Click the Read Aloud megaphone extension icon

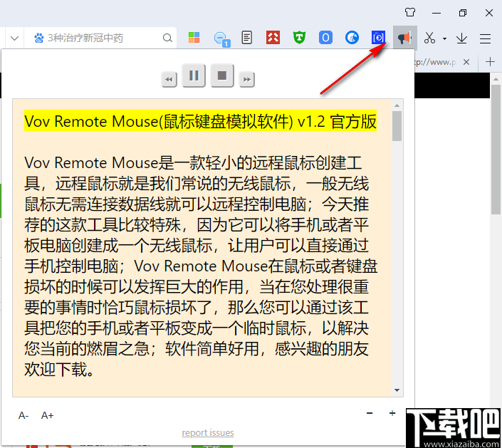click(404, 38)
